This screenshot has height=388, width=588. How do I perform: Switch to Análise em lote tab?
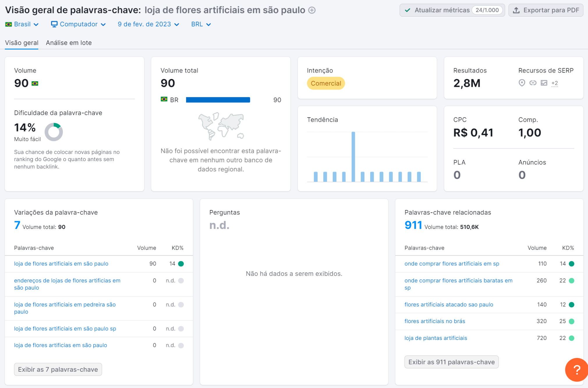69,43
